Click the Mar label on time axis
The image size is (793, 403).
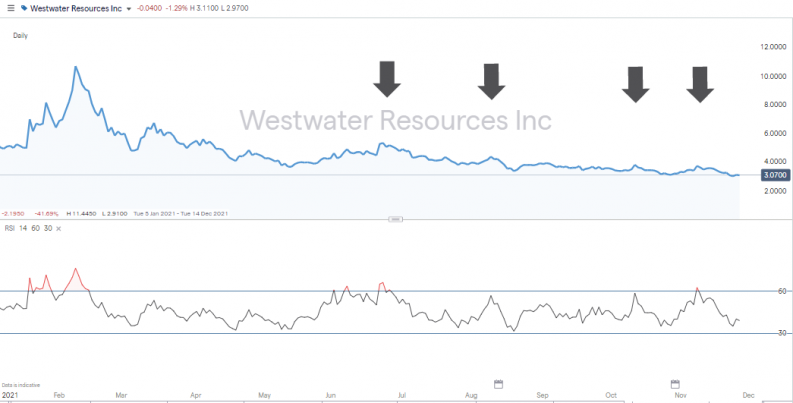[x=121, y=395]
